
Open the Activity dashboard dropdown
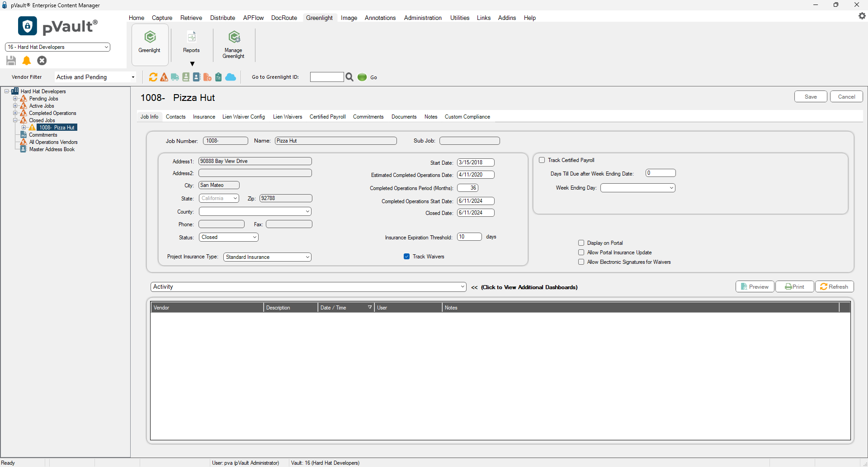(308, 287)
